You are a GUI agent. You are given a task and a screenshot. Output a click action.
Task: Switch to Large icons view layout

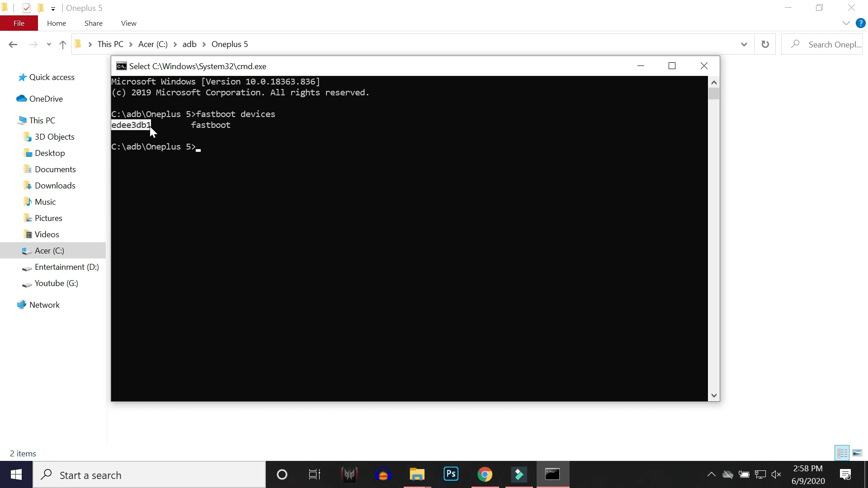[857, 453]
